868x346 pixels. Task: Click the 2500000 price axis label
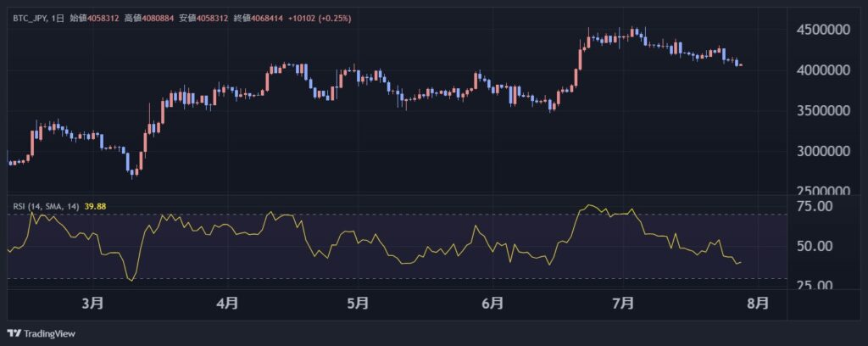[x=823, y=191]
